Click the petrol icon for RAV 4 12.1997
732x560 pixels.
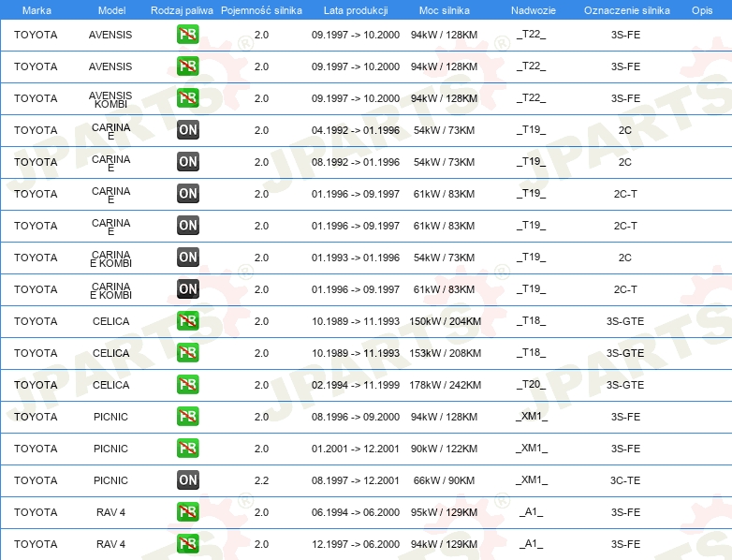[x=187, y=544]
